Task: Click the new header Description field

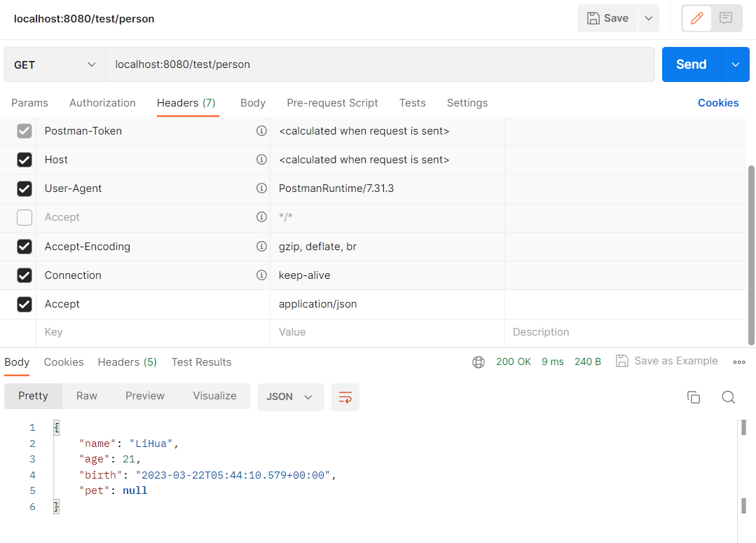Action: [x=626, y=332]
